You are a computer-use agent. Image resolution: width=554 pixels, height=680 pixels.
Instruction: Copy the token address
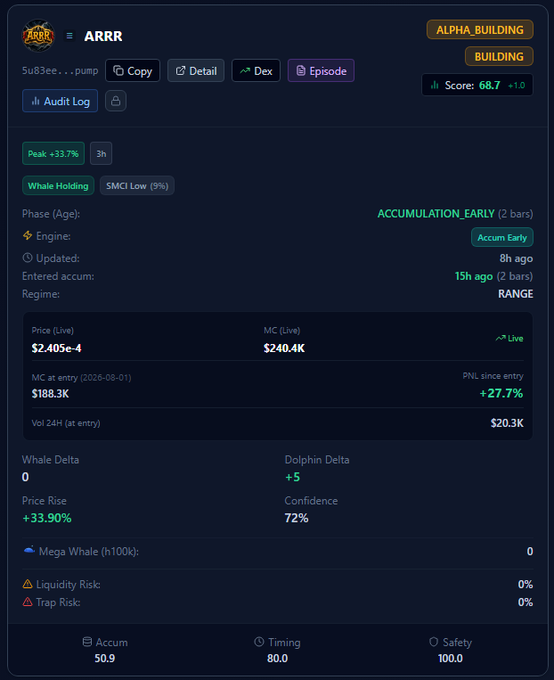[x=133, y=71]
